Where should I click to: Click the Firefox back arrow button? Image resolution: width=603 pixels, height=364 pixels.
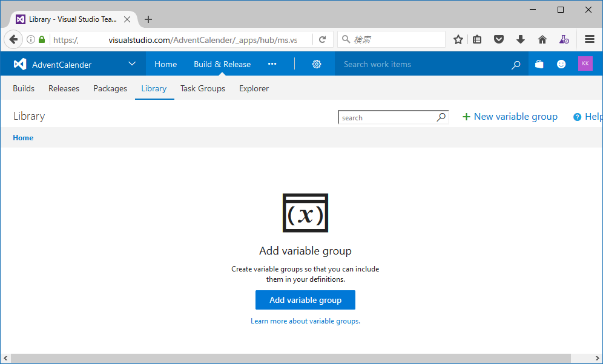[x=13, y=39]
